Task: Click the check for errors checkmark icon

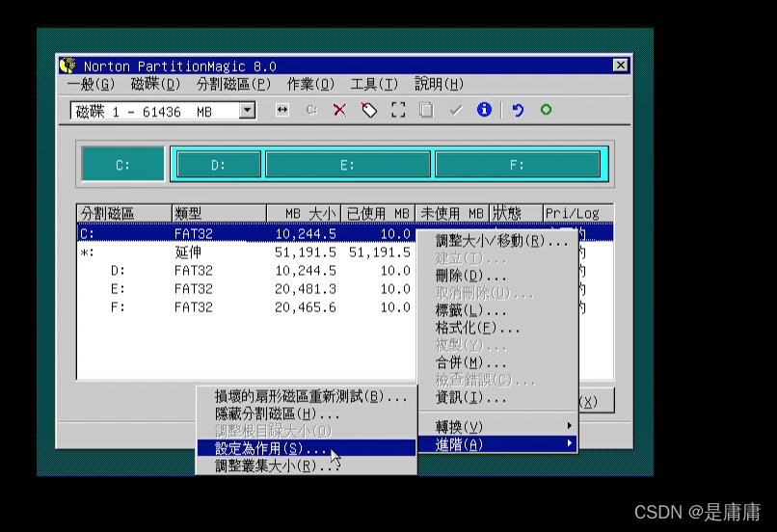Action: click(456, 110)
